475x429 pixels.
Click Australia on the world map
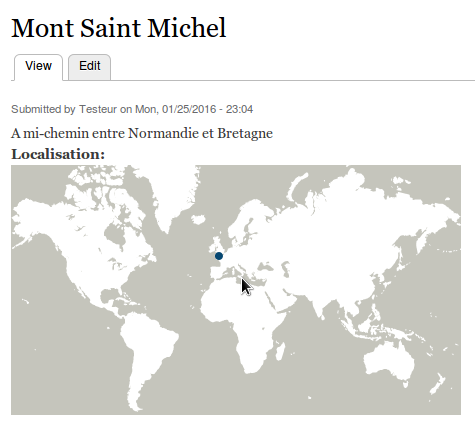pos(389,363)
